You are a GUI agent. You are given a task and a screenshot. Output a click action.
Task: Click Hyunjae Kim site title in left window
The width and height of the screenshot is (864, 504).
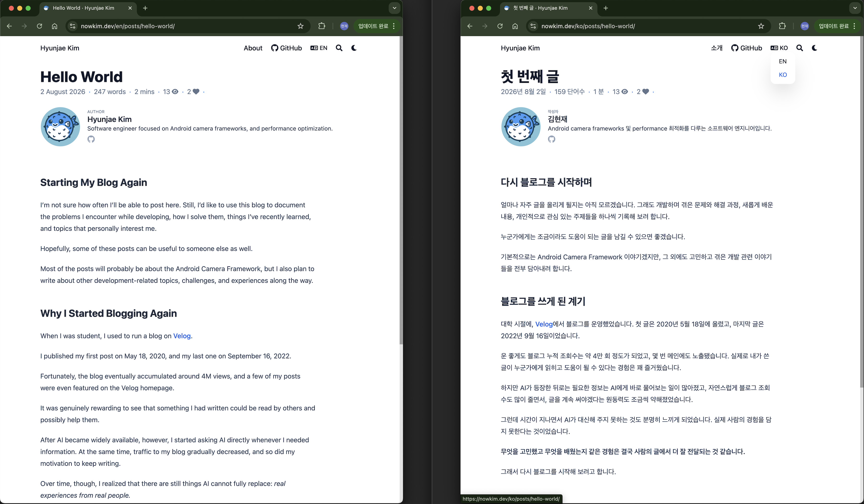tap(60, 48)
